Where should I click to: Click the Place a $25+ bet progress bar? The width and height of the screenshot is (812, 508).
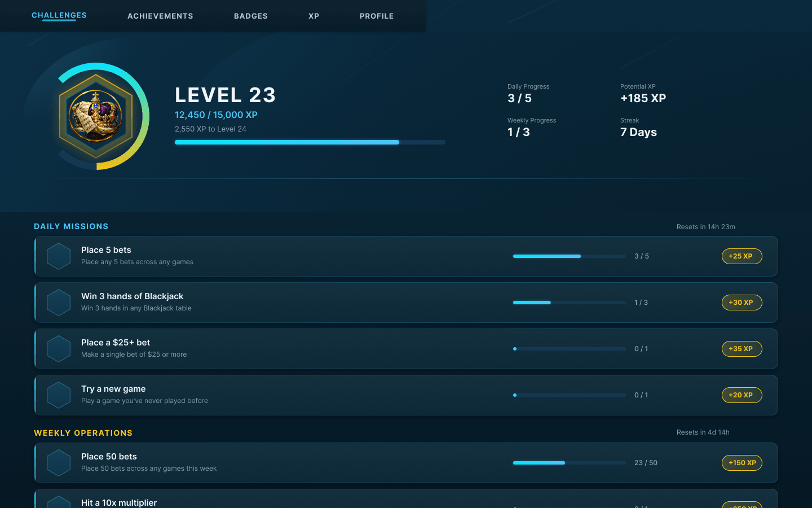pos(570,349)
